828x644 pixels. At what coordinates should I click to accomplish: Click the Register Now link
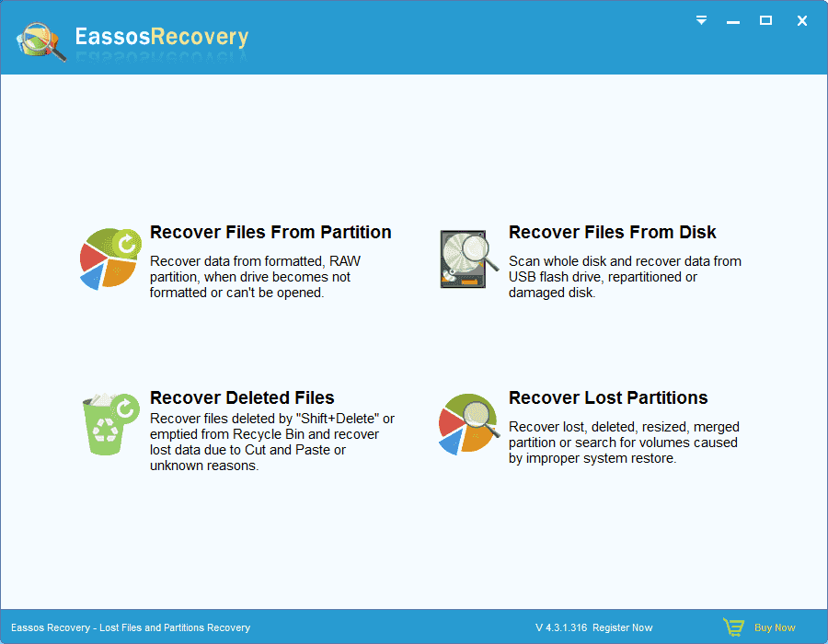(x=623, y=627)
